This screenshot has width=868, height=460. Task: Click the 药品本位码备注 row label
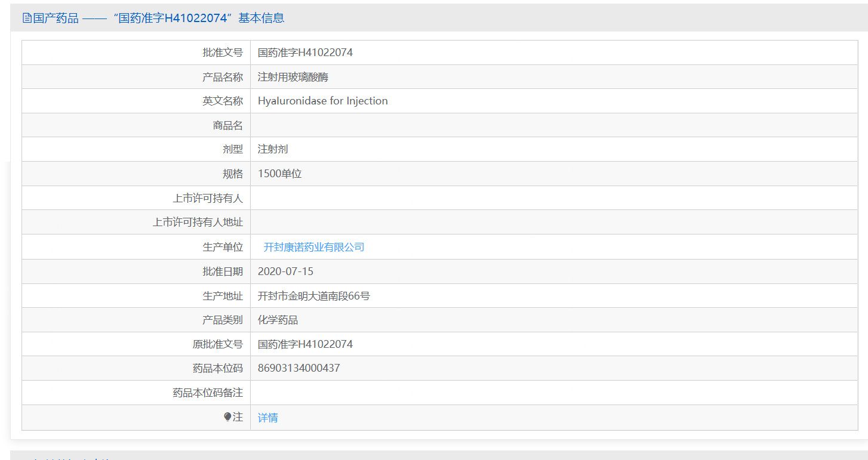click(x=208, y=393)
